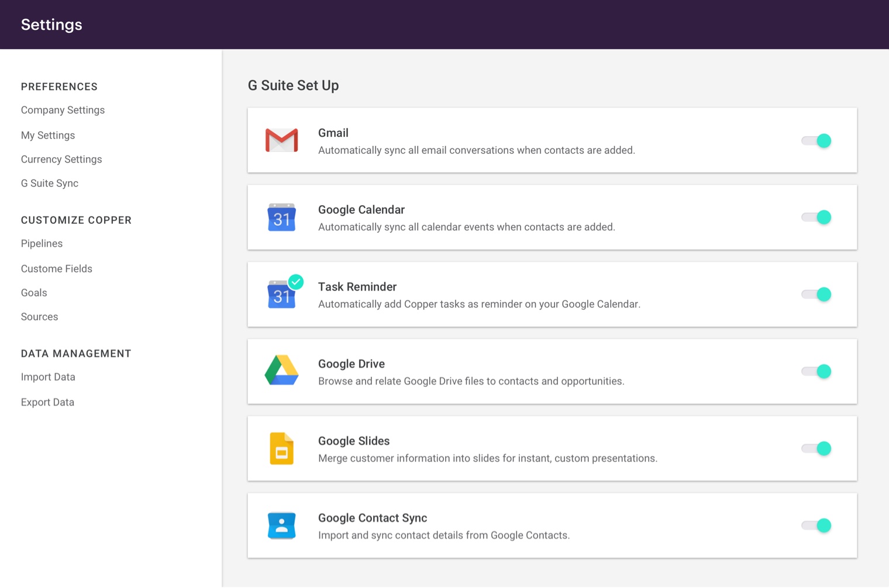Click 'Automatically sync all calendar events' description
Screen dimensions: 889x588
tap(467, 227)
